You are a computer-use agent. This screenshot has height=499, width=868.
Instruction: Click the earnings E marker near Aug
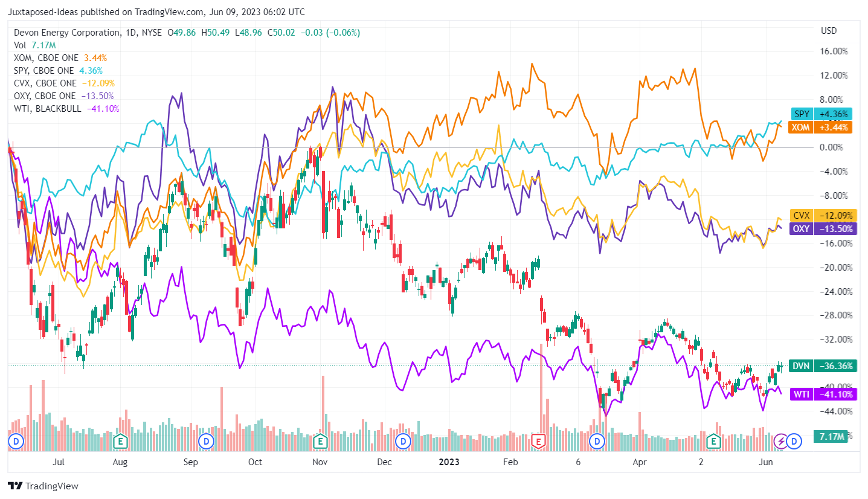pyautogui.click(x=121, y=442)
